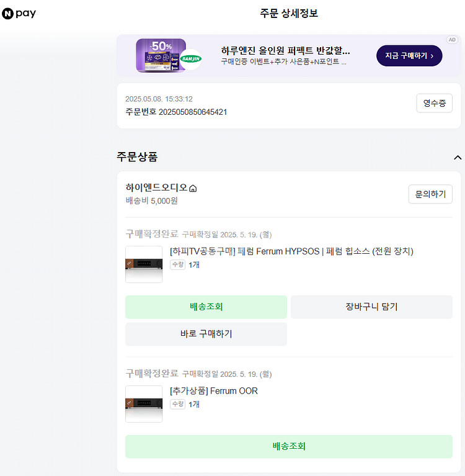The width and height of the screenshot is (465, 476).
Task: Add Ferrum HYPSOS with 장바구니 담기
Action: [371, 307]
